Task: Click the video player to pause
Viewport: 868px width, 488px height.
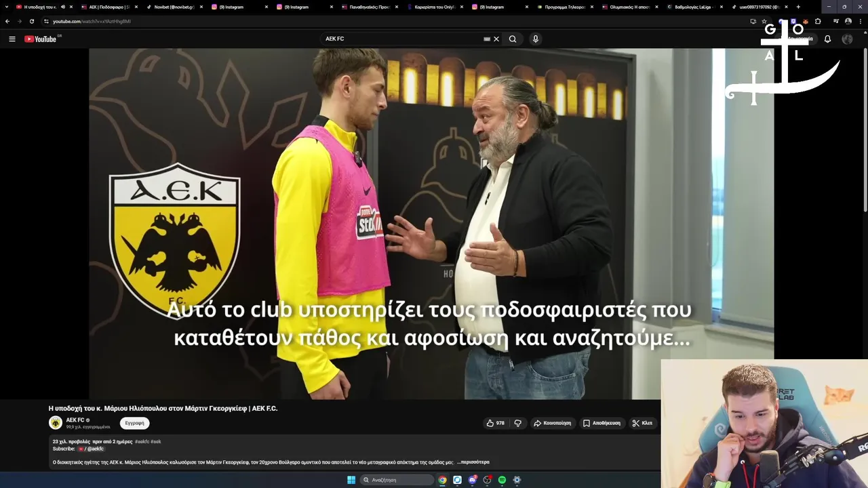Action: 431,224
